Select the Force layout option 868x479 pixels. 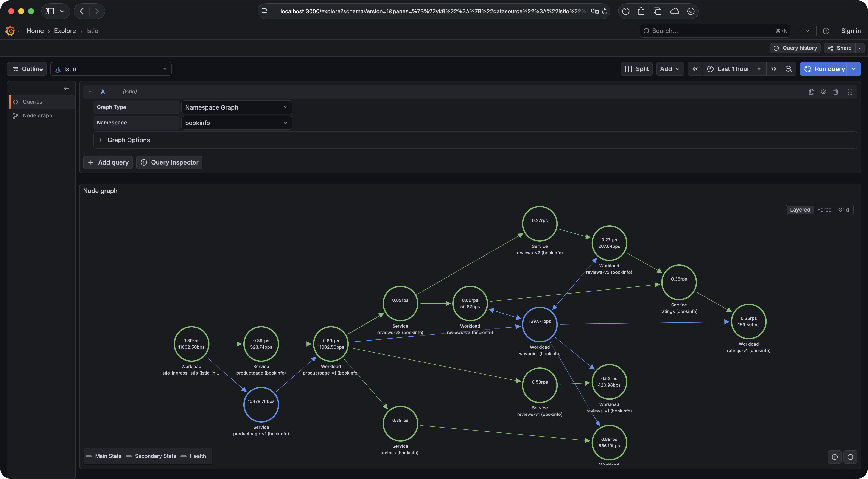point(824,210)
